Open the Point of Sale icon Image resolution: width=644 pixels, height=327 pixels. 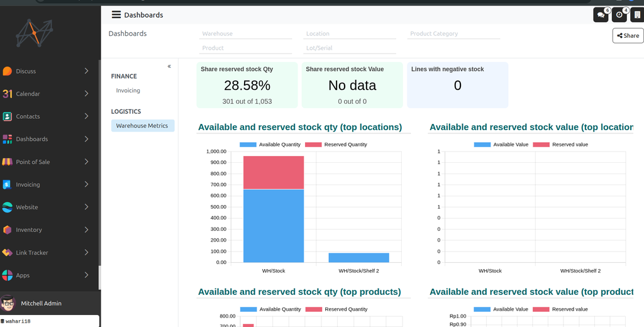(8, 162)
